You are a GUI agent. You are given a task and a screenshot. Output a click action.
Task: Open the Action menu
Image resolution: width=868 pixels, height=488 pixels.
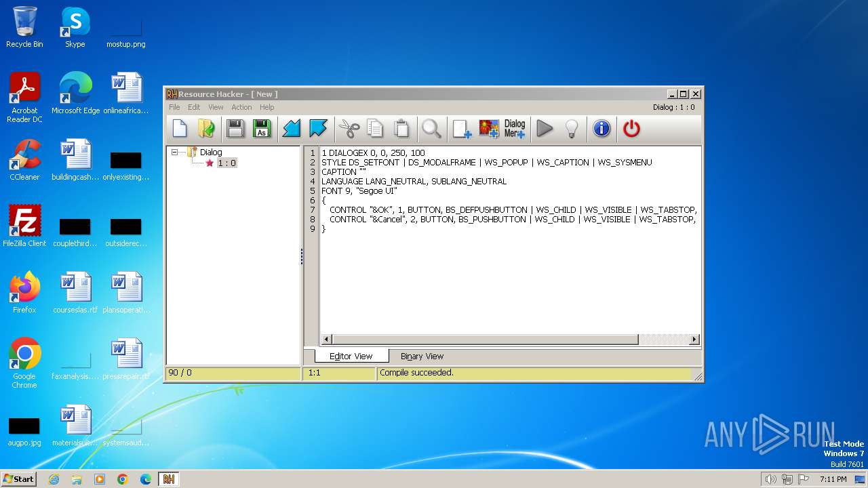(241, 107)
